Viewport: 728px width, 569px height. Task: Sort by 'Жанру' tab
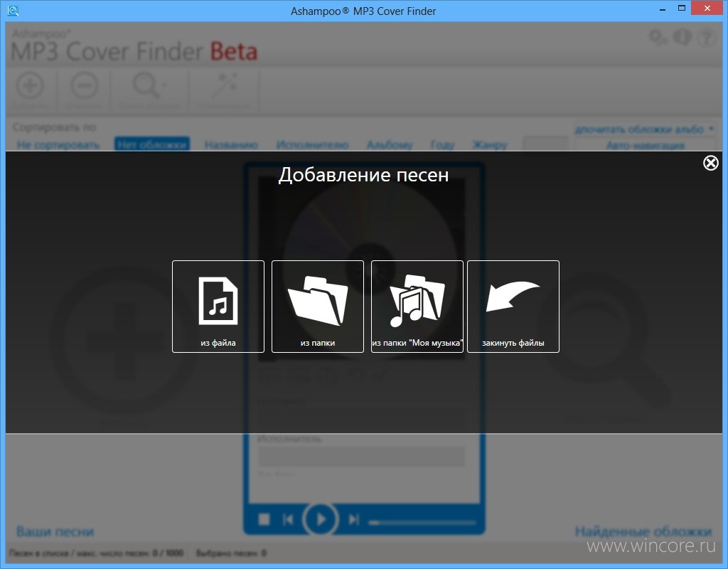(x=490, y=144)
